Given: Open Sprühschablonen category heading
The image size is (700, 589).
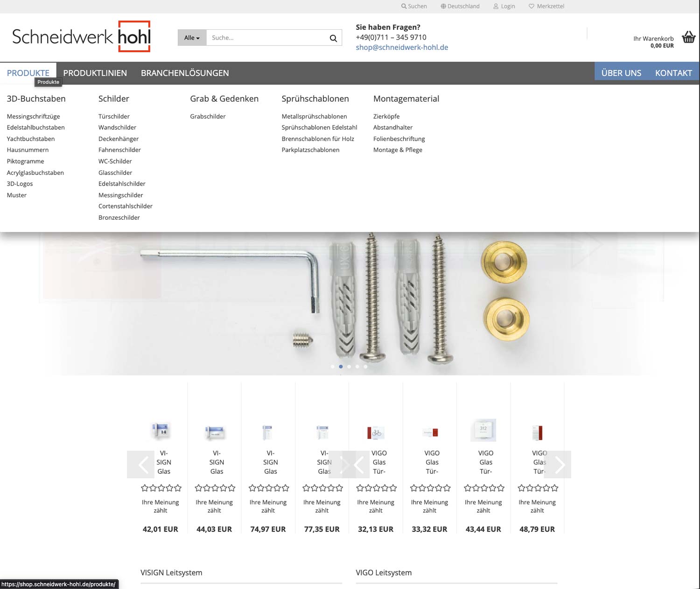Looking at the screenshot, I should tap(315, 98).
